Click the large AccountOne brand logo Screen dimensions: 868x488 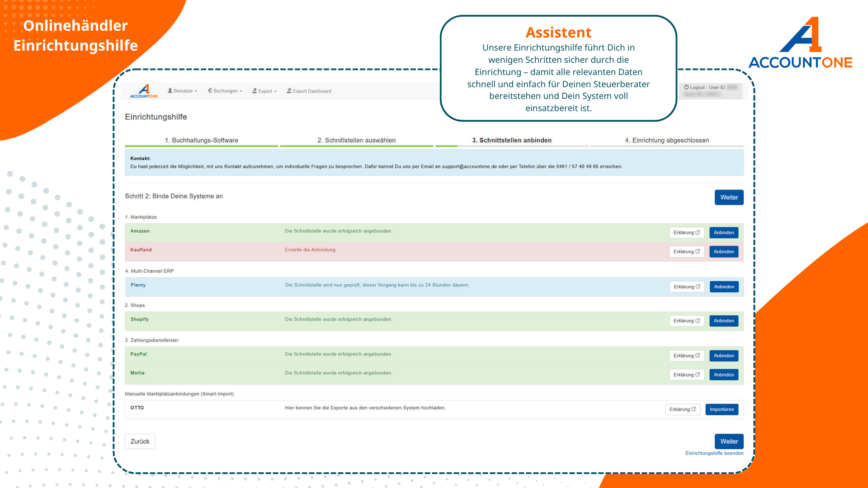click(x=800, y=43)
